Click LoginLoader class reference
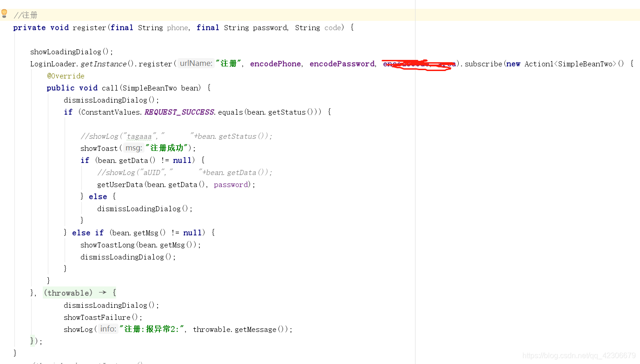Screen dimensions: 640x364 coord(53,64)
